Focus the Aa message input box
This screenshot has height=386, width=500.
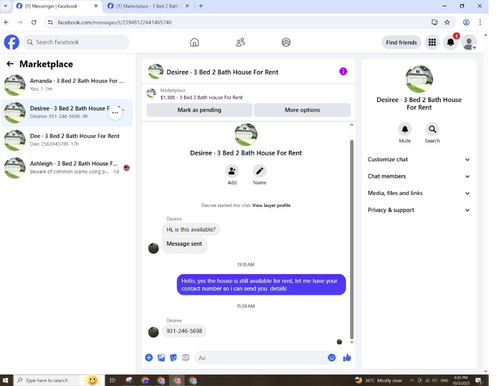[x=260, y=358]
